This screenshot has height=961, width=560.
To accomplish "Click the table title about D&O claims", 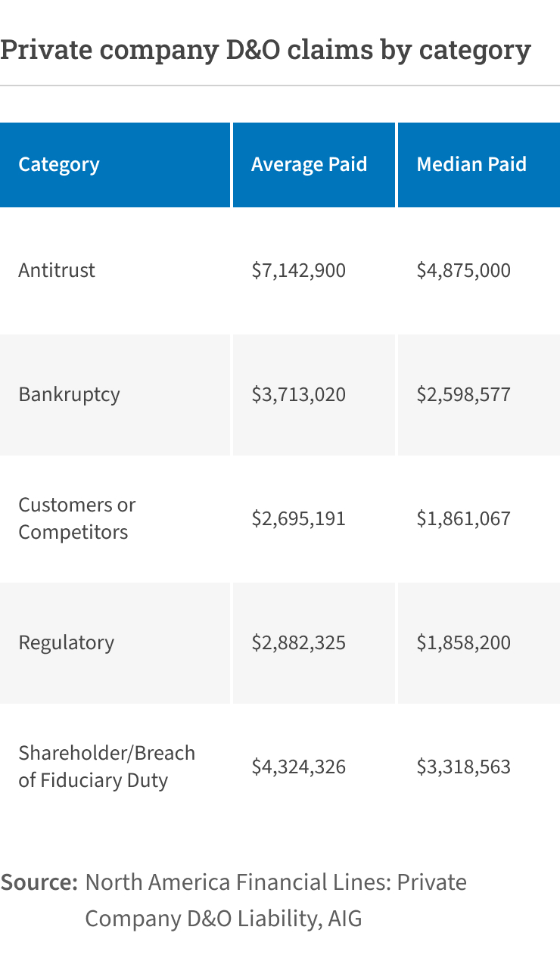I will click(265, 50).
